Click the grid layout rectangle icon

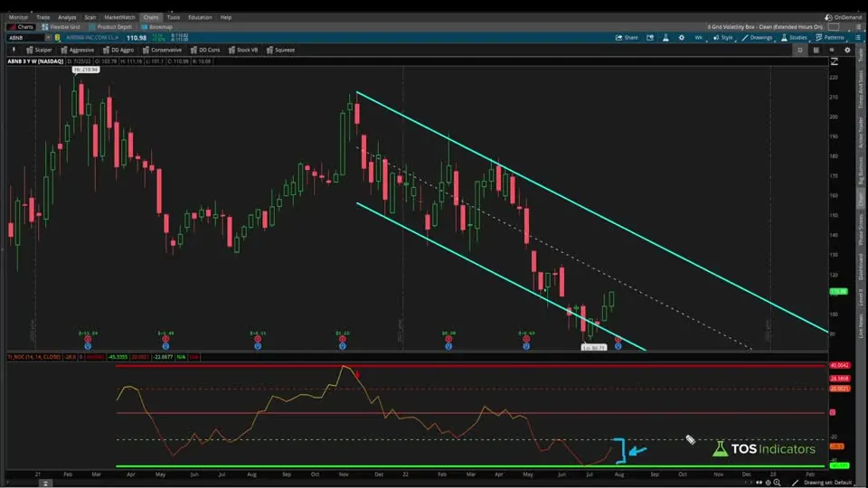click(834, 26)
